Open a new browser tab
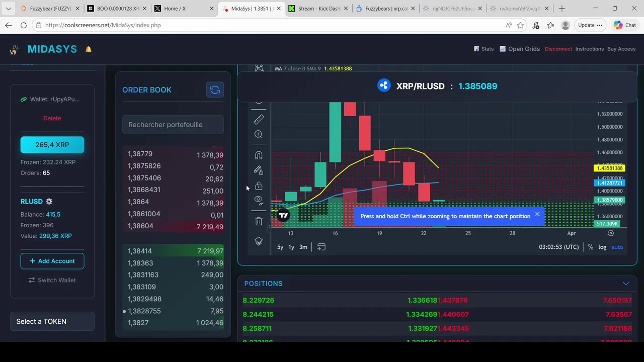 coord(562,9)
